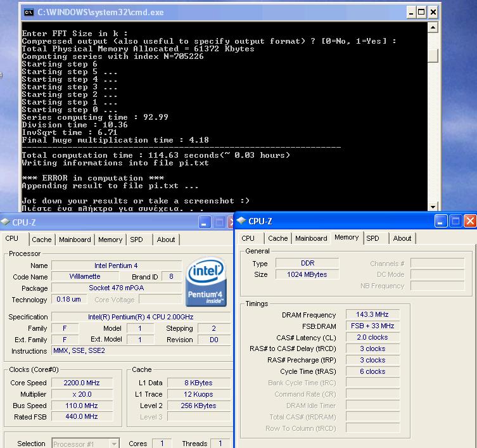Click the CAS# Latency value 2.0 clocks

coord(372,337)
